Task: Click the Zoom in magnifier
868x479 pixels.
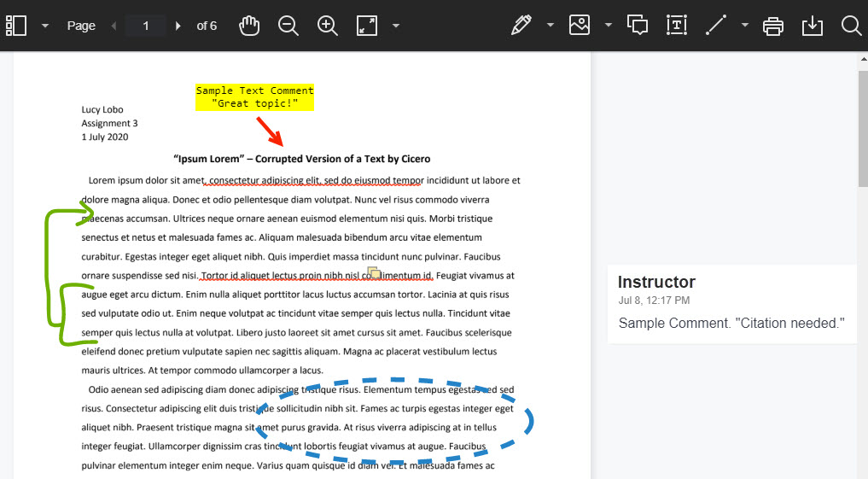Action: (x=328, y=26)
